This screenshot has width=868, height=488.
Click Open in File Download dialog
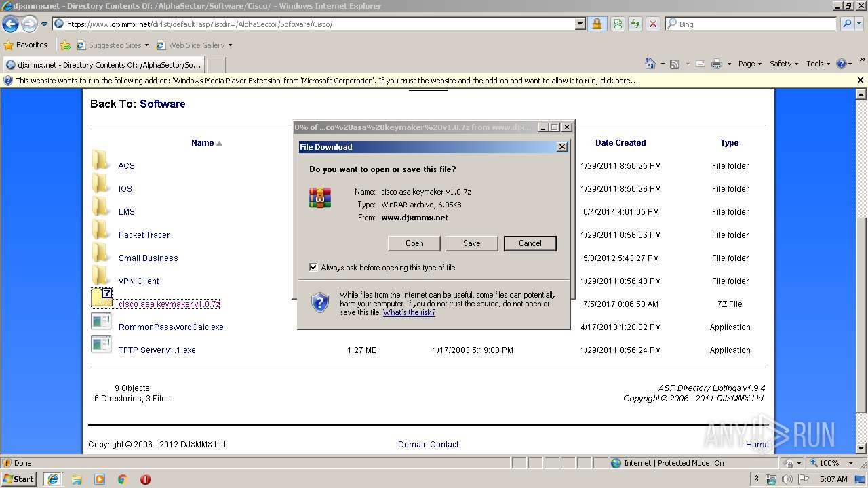click(414, 243)
